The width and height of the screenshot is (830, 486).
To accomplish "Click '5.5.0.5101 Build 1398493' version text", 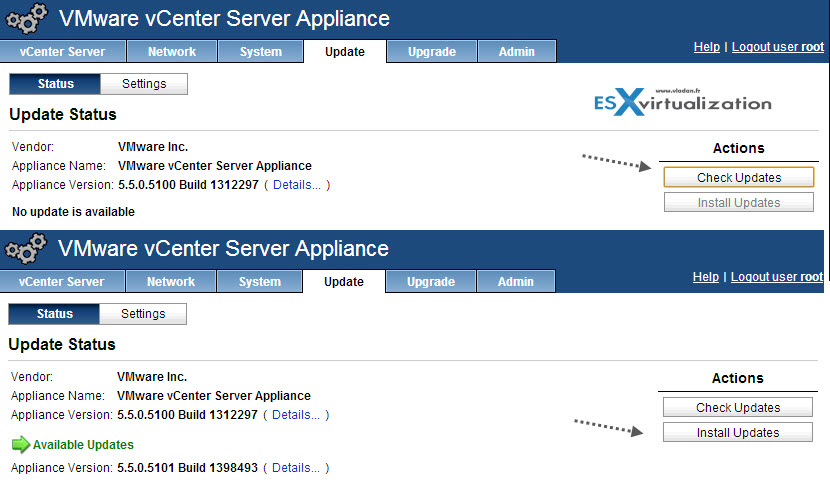I will point(187,467).
